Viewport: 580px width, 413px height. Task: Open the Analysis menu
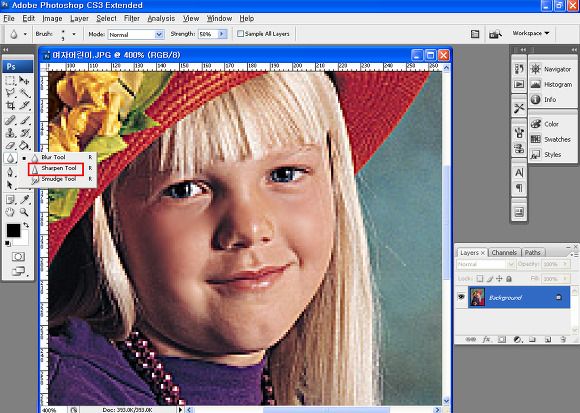click(161, 18)
